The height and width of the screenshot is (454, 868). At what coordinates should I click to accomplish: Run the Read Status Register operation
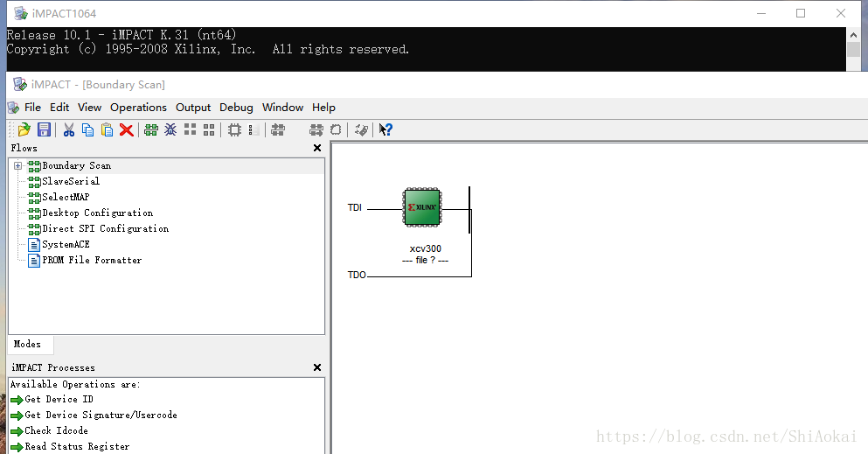coord(77,447)
